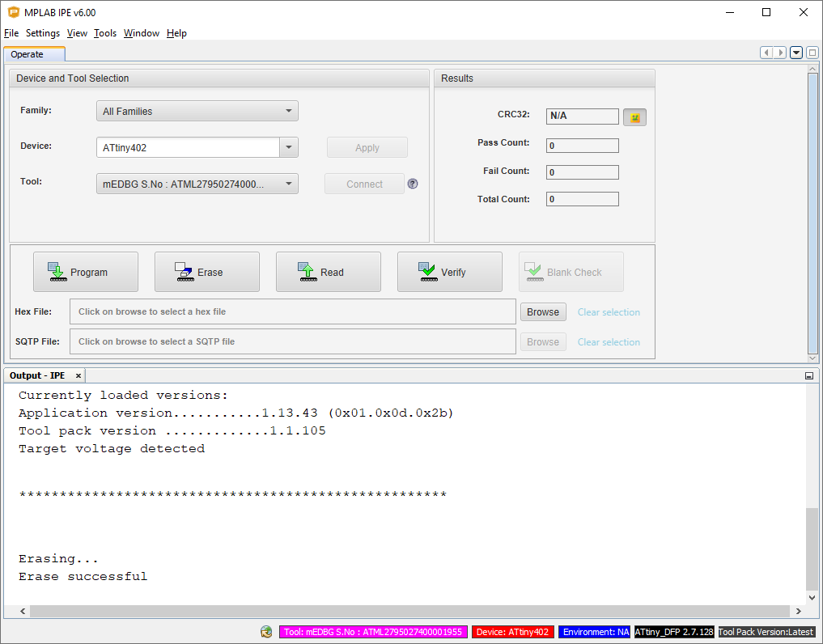823x644 pixels.
Task: Minimize the Output window panel
Action: coord(808,375)
